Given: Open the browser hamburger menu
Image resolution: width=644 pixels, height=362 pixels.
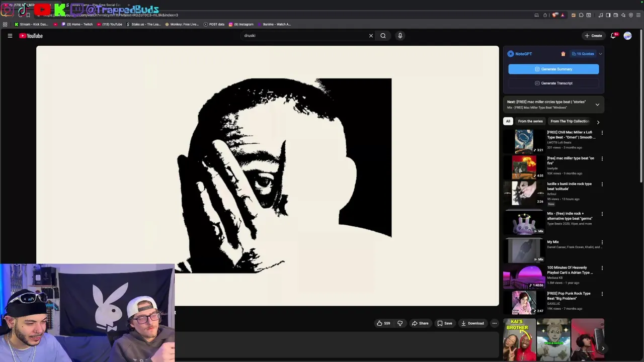Looking at the screenshot, I should (x=638, y=15).
